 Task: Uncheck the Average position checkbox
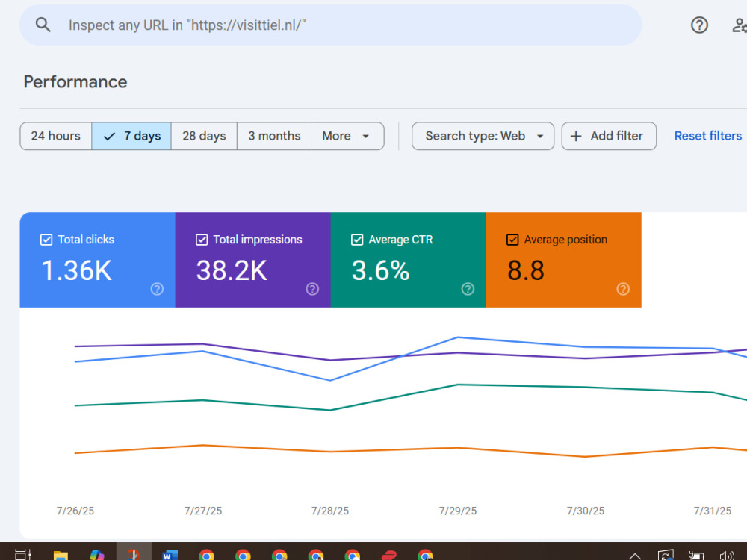pyautogui.click(x=512, y=240)
